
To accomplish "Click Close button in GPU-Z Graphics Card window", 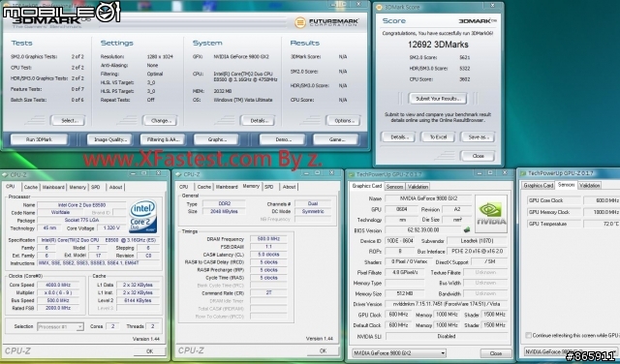I will point(495,353).
